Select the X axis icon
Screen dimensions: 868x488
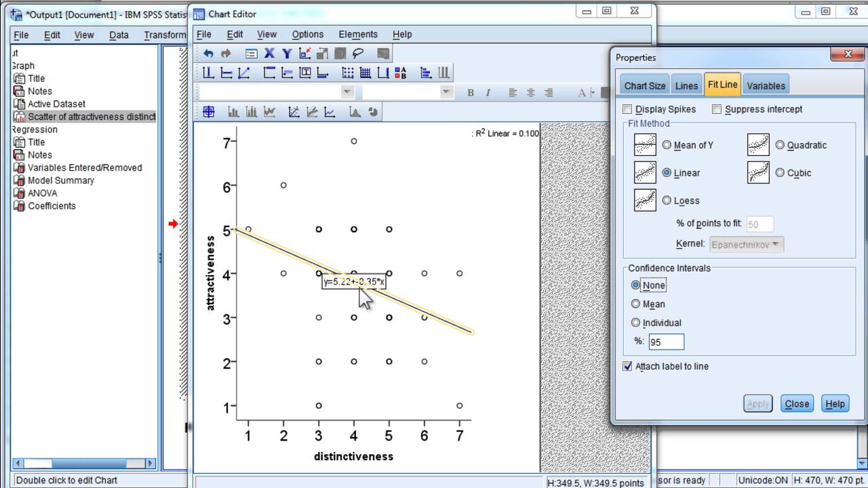tap(269, 54)
